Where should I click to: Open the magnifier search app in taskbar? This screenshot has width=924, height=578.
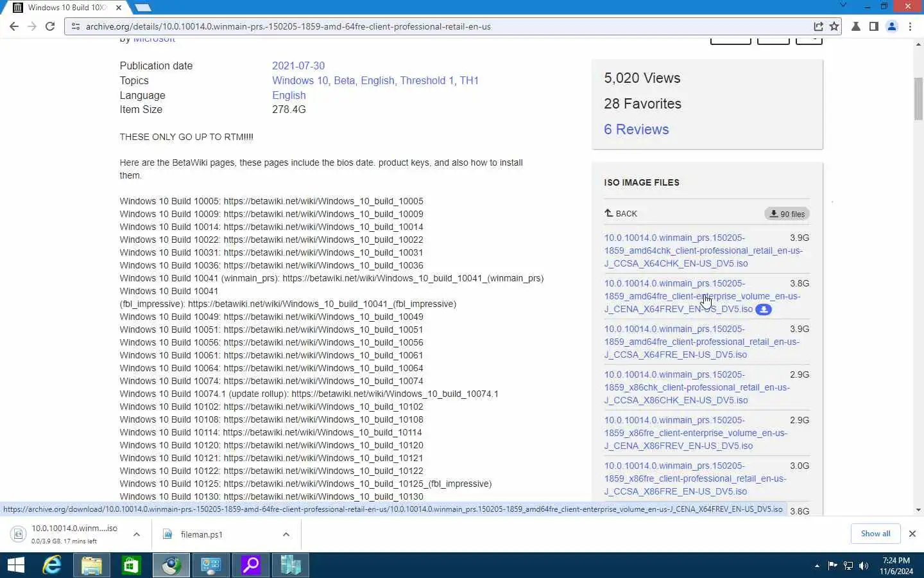[251, 565]
